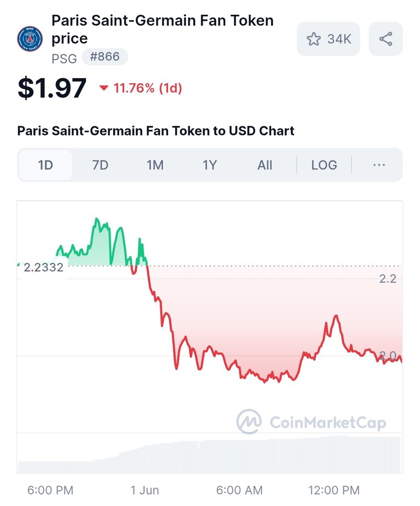Show the 1Y price chart

209,165
